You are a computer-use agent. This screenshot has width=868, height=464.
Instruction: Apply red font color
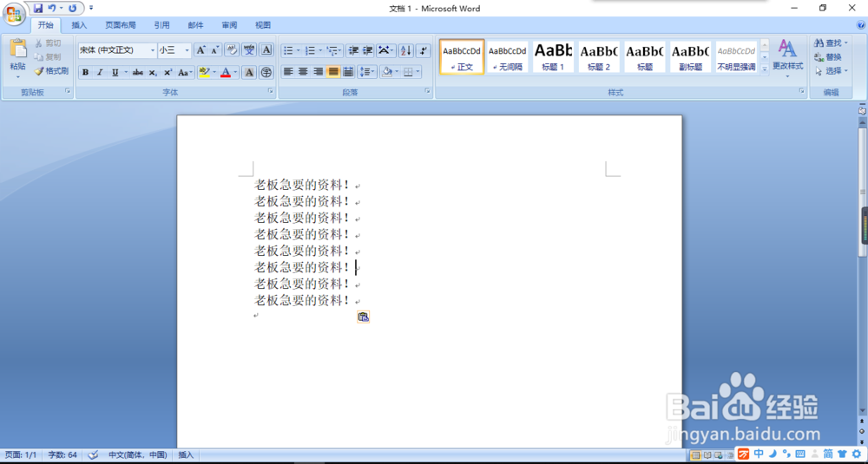click(226, 73)
